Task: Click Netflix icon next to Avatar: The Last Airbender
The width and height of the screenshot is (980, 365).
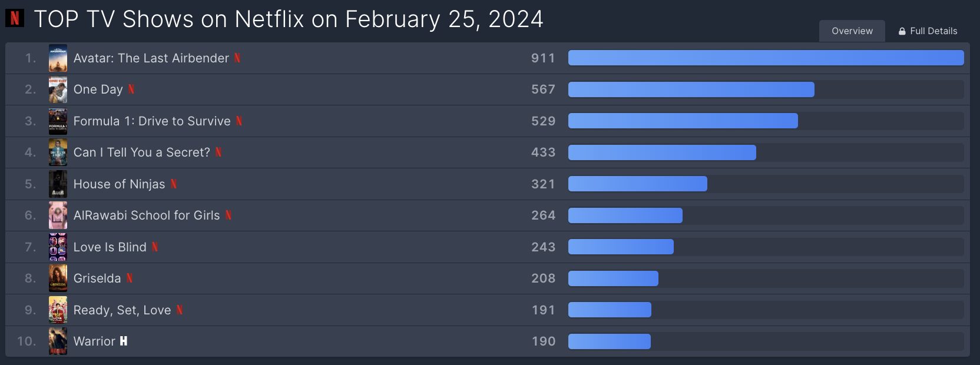Action: [x=237, y=58]
